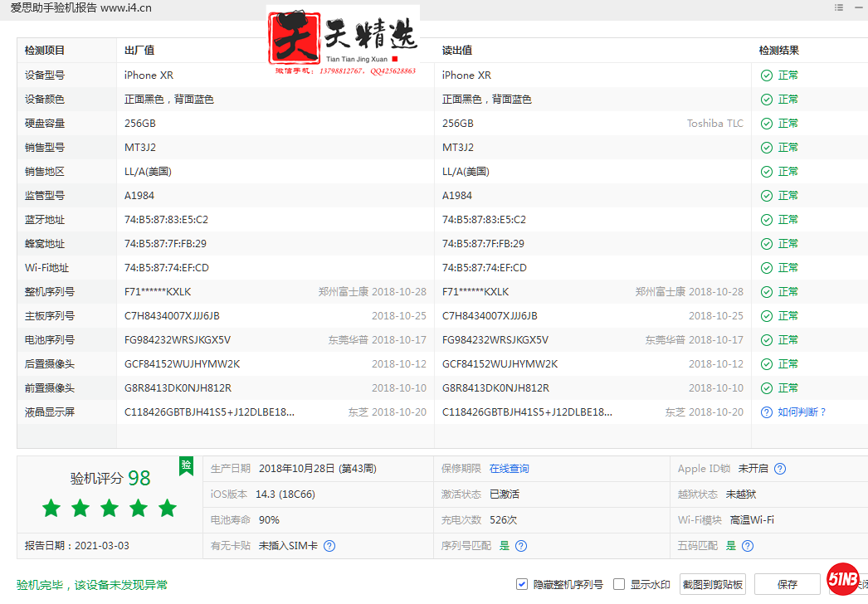The width and height of the screenshot is (868, 604).
Task: Click the green 验 badge on score panel
Action: point(187,466)
